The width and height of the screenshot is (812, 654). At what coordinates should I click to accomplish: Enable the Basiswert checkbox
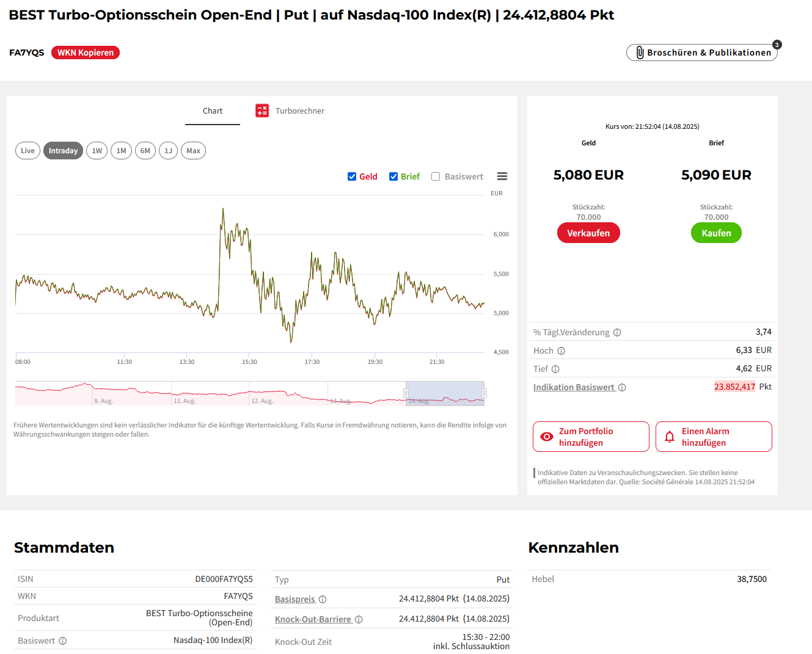[x=436, y=176]
